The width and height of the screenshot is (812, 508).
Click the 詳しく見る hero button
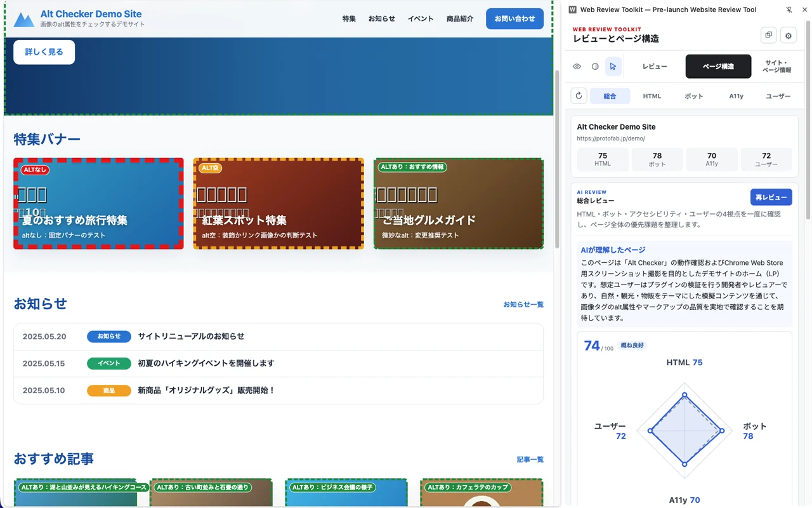coord(44,52)
